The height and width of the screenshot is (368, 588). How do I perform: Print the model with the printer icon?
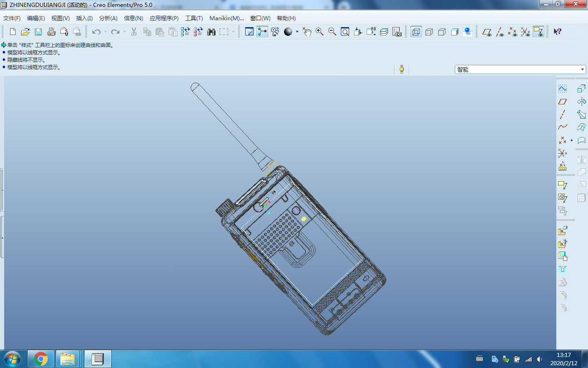51,32
